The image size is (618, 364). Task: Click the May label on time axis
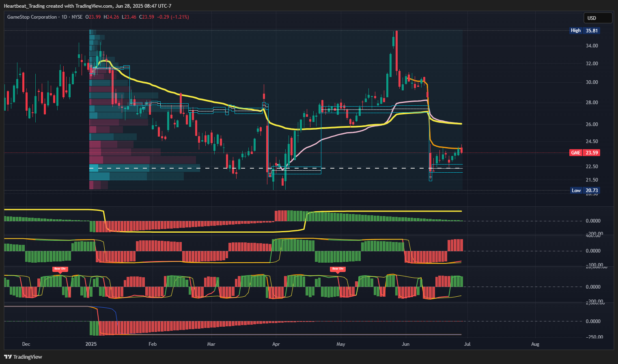point(341,344)
